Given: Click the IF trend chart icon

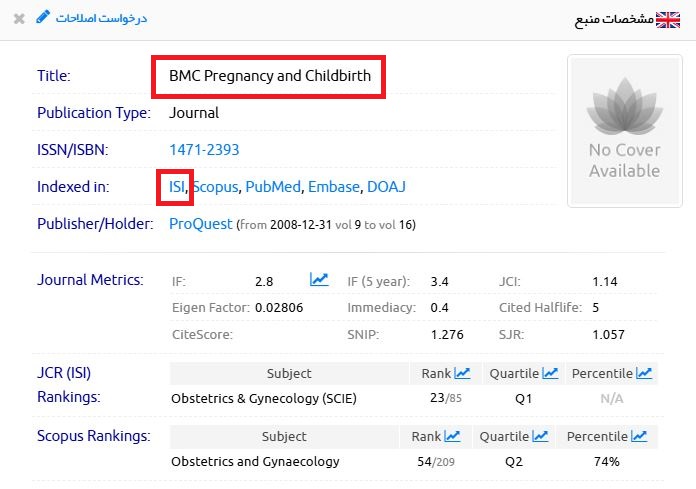Looking at the screenshot, I should pyautogui.click(x=319, y=280).
